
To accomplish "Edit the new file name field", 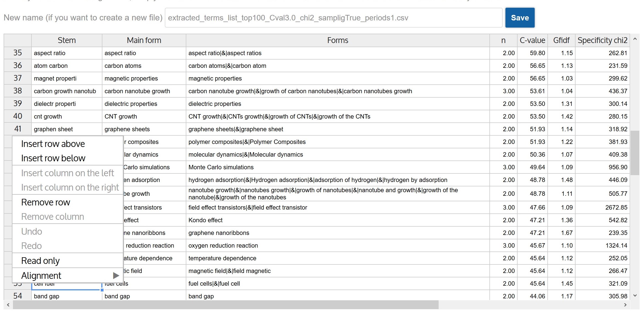I will pyautogui.click(x=333, y=18).
